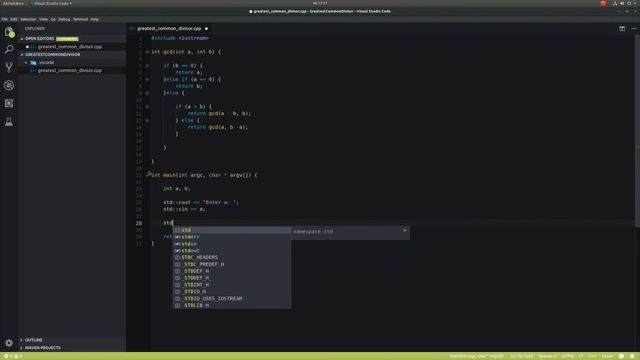Open the Extensions view in activity bar
This screenshot has height=360, width=640.
pyautogui.click(x=9, y=103)
